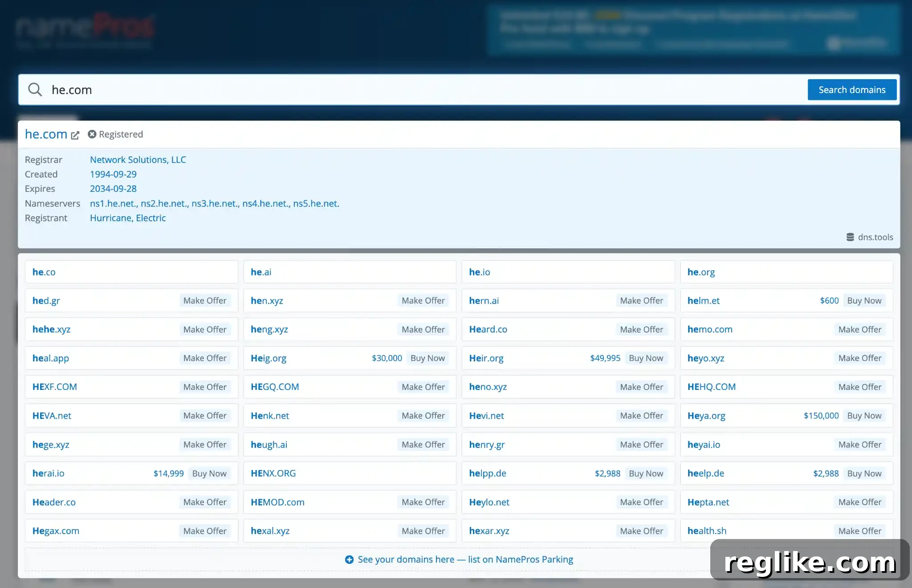The image size is (912, 588).
Task: Click Make Offer for HEGQ.COM
Action: click(x=423, y=387)
